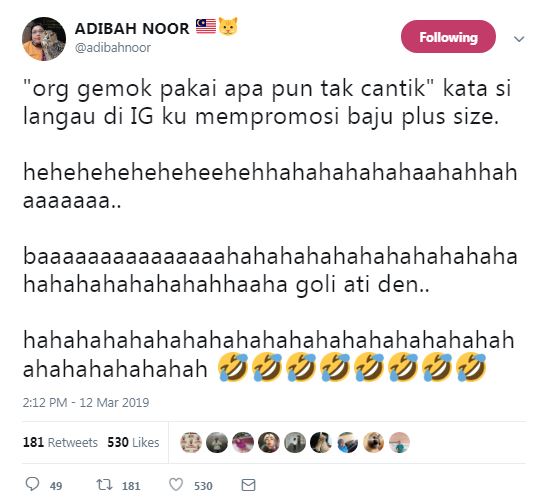Click the reply count 49
The height and width of the screenshot is (503, 542).
(56, 486)
